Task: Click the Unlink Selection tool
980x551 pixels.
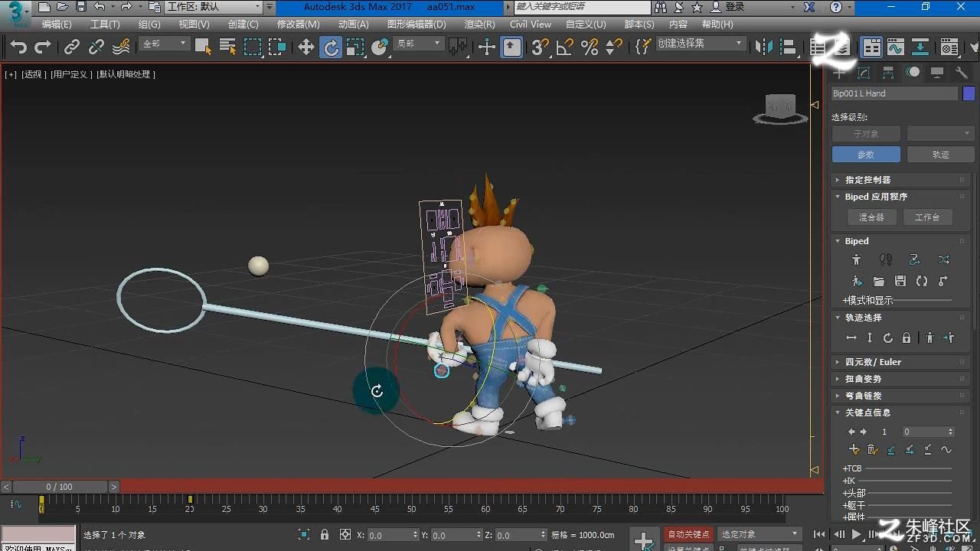Action: coord(96,47)
